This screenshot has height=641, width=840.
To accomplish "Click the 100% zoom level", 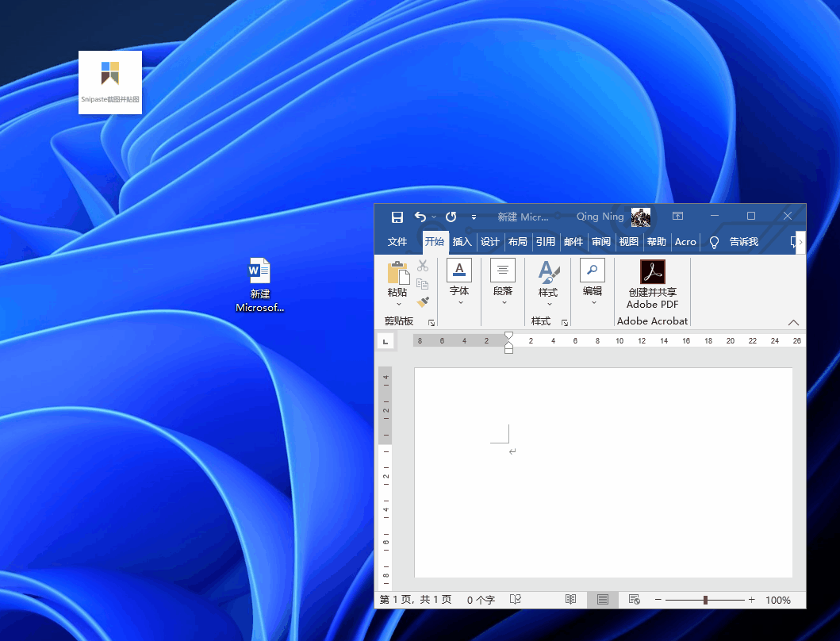I will point(778,601).
